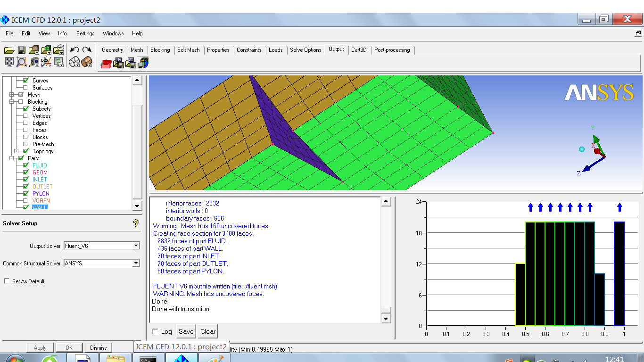Click the Select Solver toolbox icon
Screen dimensions: 644x362
click(x=106, y=63)
